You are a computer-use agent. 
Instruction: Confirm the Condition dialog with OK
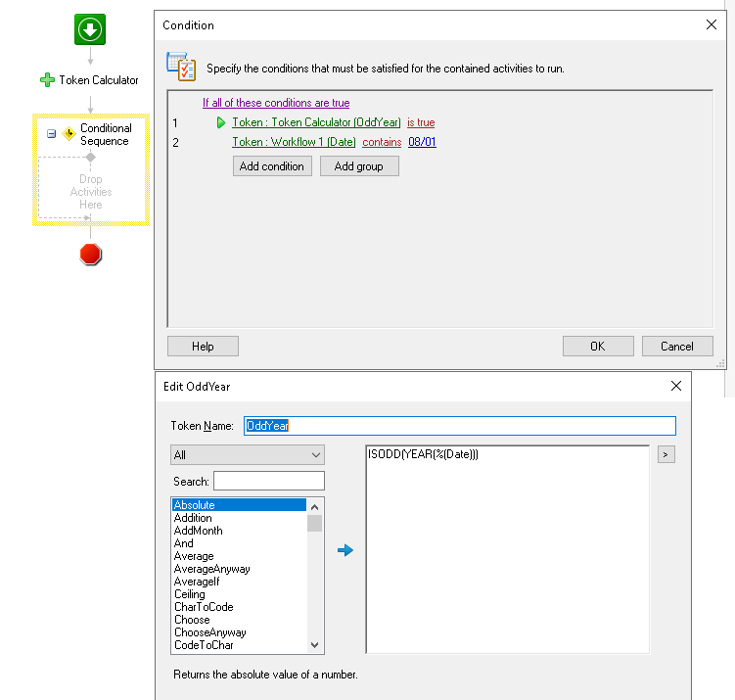(x=597, y=346)
